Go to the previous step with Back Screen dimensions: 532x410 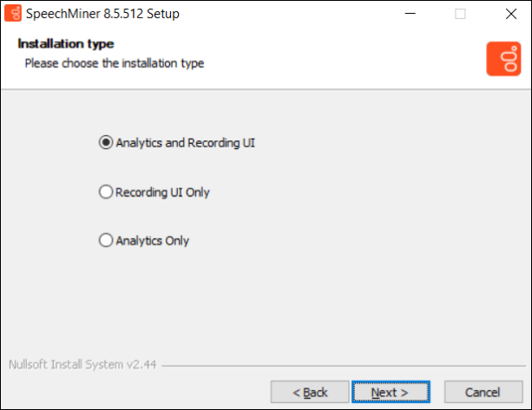point(310,392)
